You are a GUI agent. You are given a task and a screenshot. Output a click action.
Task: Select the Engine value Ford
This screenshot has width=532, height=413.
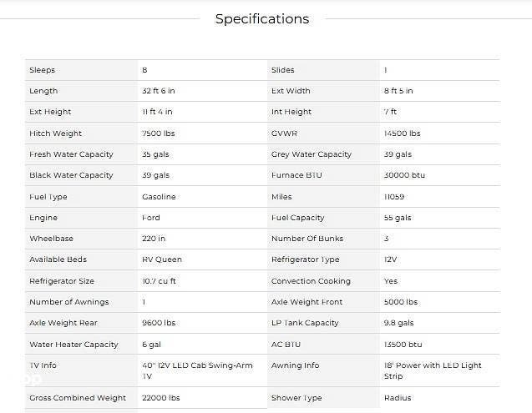point(151,218)
